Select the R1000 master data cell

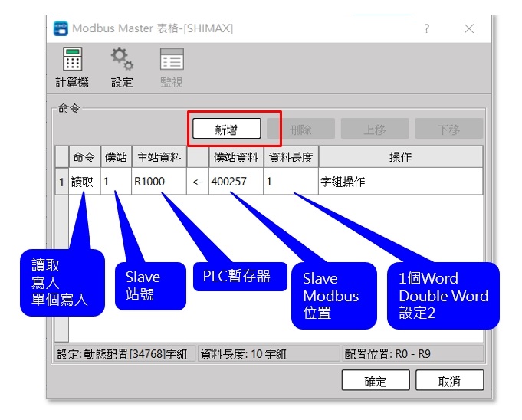159,182
